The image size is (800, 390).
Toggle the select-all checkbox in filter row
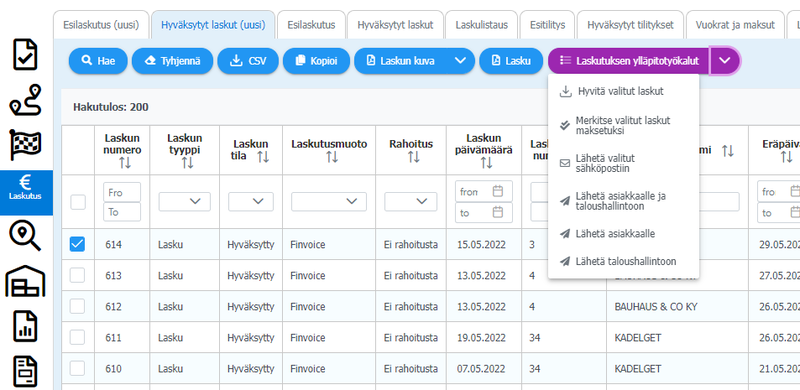pyautogui.click(x=78, y=202)
